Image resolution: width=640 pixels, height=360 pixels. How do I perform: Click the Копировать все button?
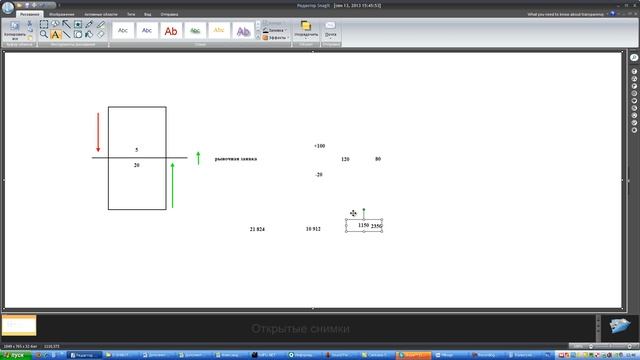pyautogui.click(x=14, y=31)
